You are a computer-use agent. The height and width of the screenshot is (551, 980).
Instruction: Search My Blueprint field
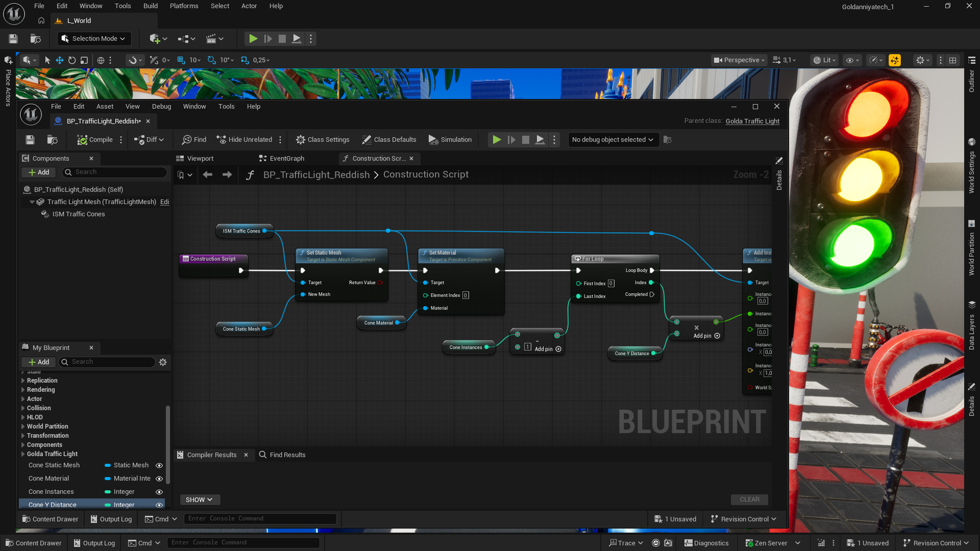[x=107, y=362]
